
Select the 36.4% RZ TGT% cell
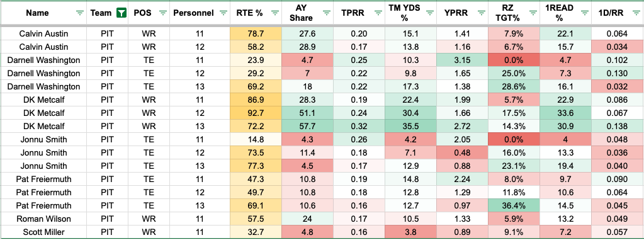pos(514,205)
